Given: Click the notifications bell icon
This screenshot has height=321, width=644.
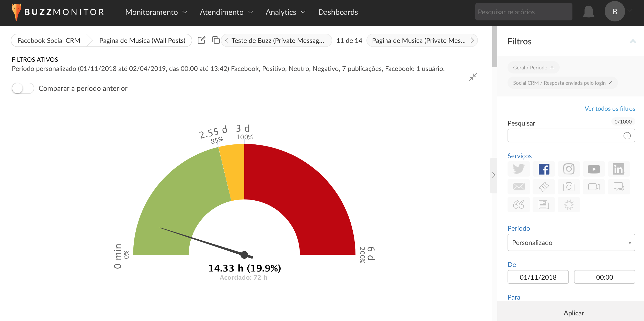Looking at the screenshot, I should coord(588,12).
